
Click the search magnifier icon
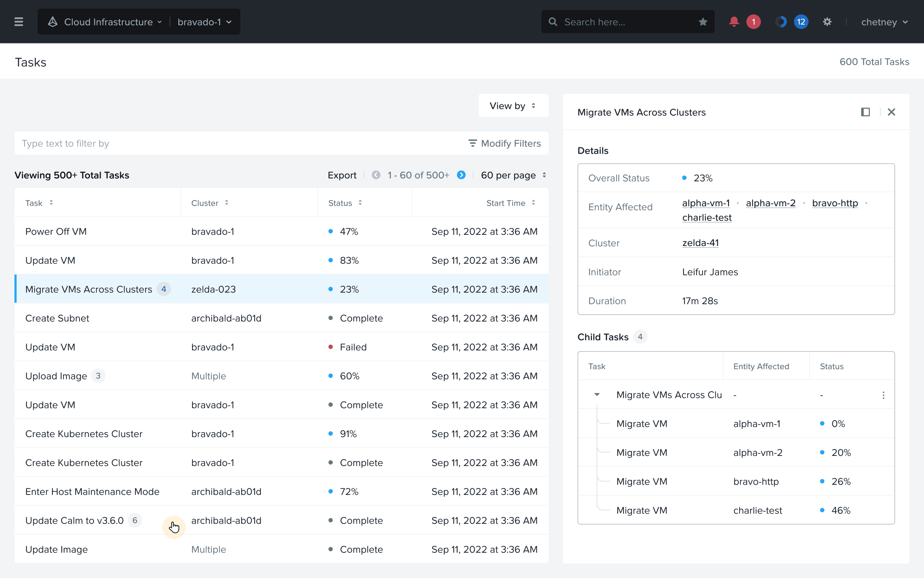coord(553,22)
